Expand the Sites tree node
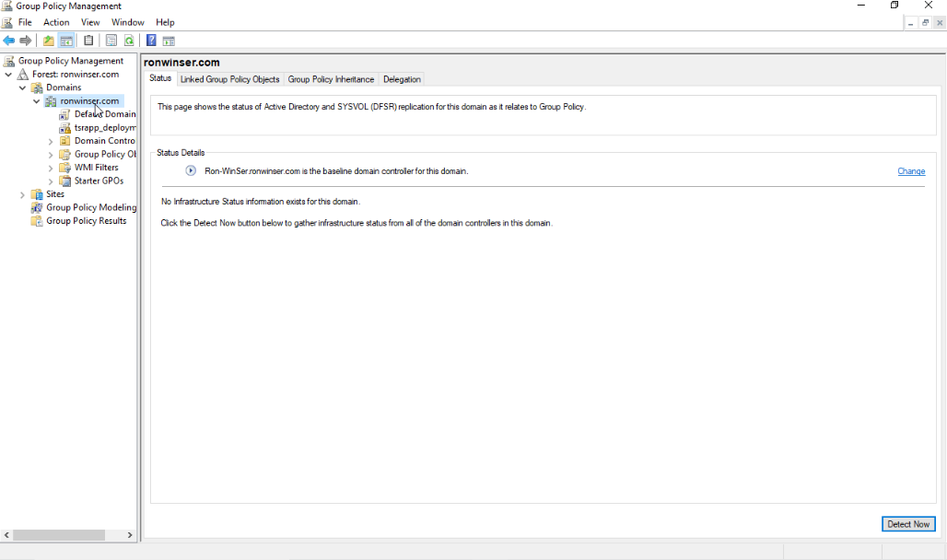This screenshot has width=947, height=560. click(22, 194)
